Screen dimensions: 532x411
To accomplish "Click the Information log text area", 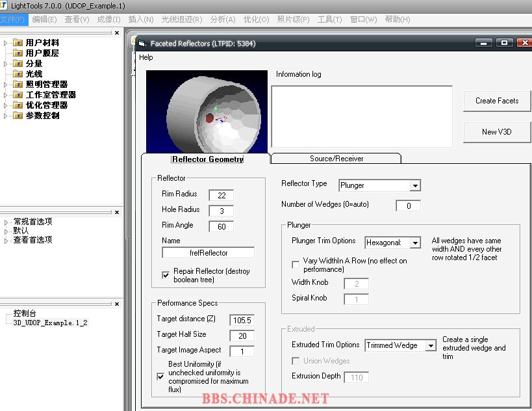I will 362,116.
